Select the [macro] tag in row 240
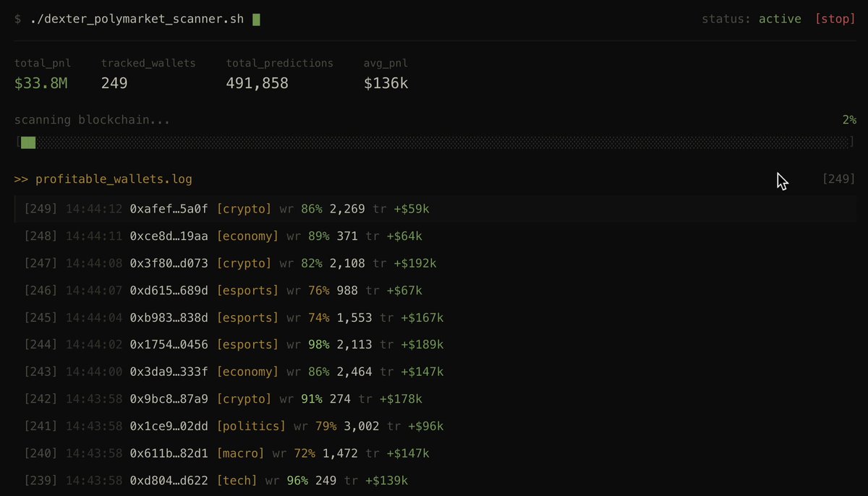 [239, 453]
